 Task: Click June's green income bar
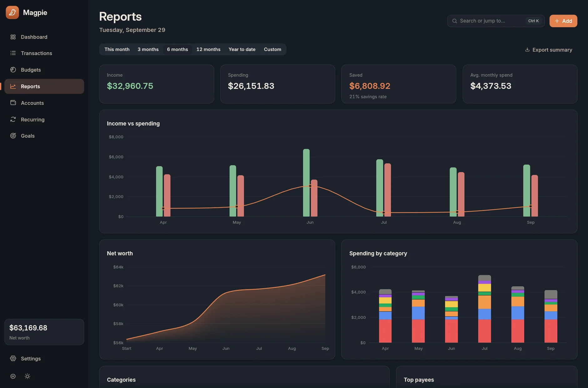pyautogui.click(x=306, y=183)
